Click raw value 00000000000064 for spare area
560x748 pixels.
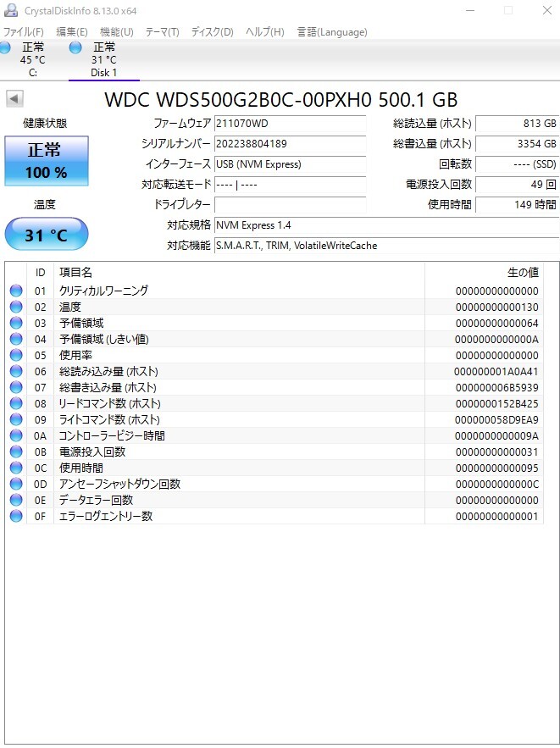click(496, 324)
